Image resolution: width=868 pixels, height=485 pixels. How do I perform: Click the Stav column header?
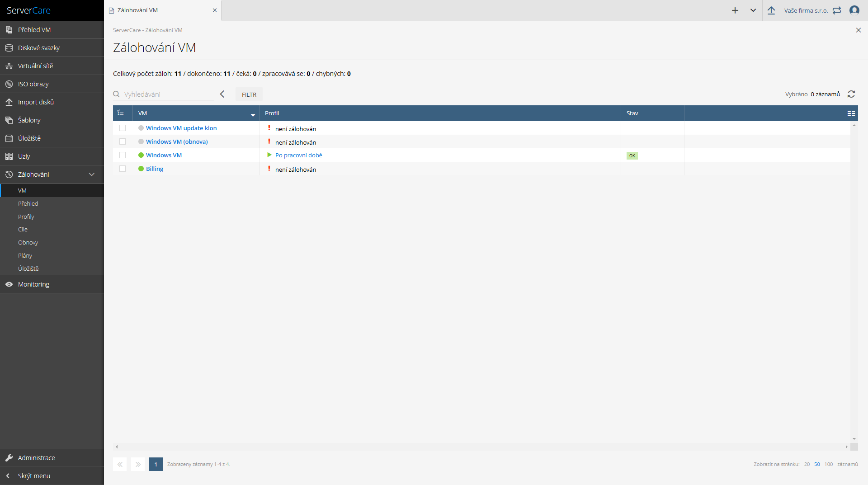(652, 113)
